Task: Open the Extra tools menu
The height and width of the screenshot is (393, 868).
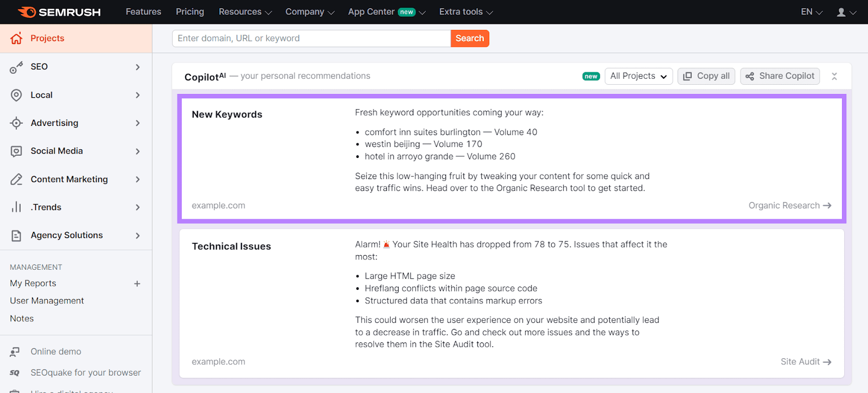Action: coord(466,11)
